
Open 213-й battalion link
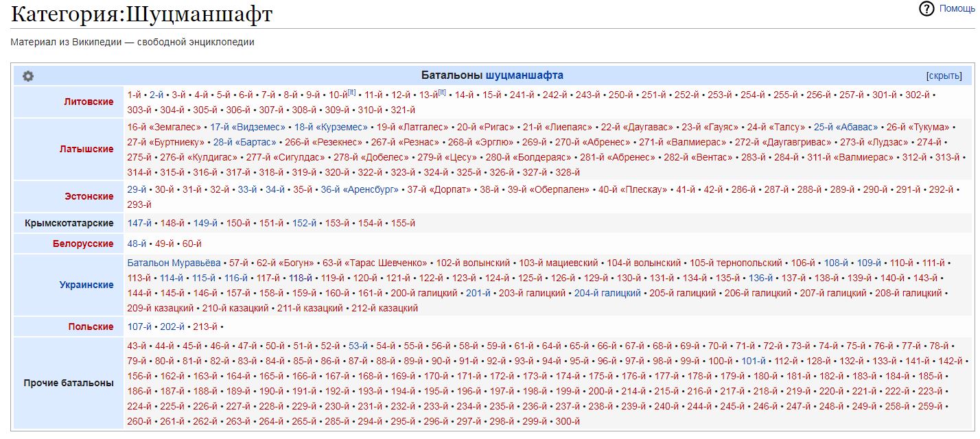(205, 327)
